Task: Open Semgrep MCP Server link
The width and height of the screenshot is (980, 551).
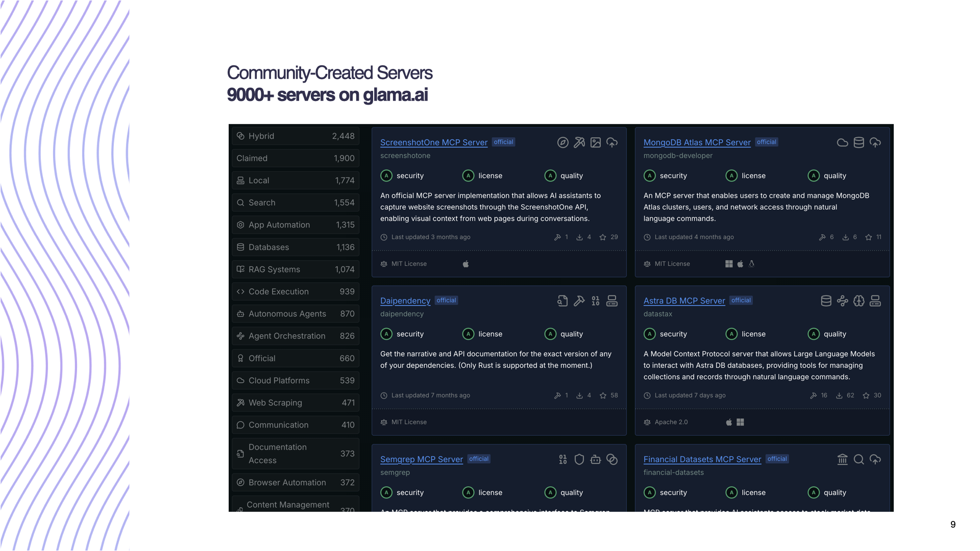Action: tap(421, 460)
